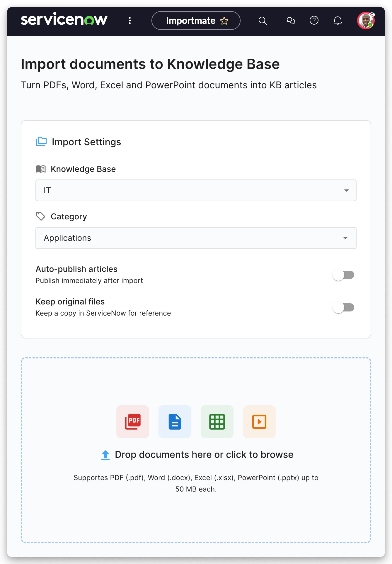Turn on Keep original files toggle

pyautogui.click(x=343, y=307)
